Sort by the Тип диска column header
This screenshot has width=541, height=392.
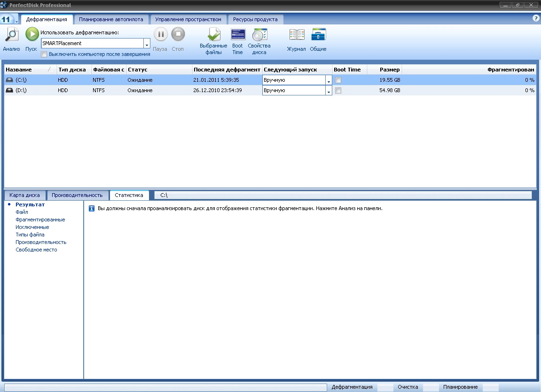(x=74, y=70)
